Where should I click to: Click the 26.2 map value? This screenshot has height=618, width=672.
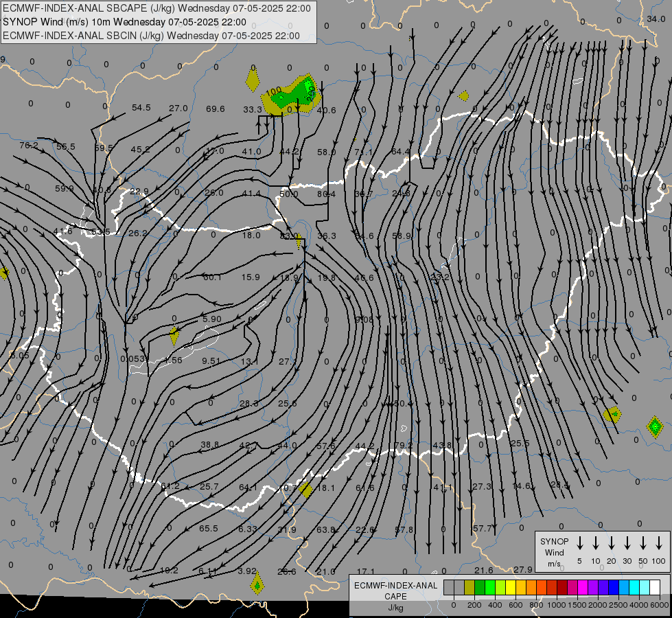tap(138, 233)
